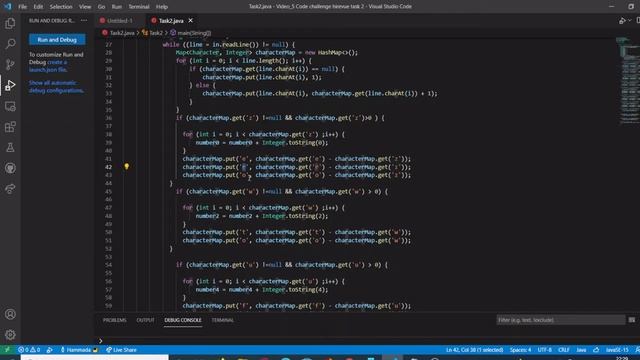Click Show all automatic debug configurations link
The height and width of the screenshot is (360, 640).
click(x=56, y=87)
